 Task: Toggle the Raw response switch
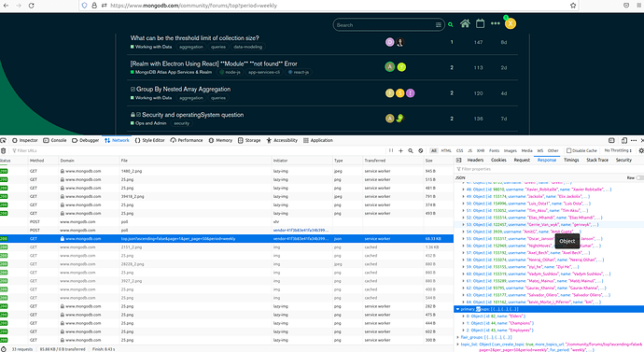pyautogui.click(x=639, y=177)
